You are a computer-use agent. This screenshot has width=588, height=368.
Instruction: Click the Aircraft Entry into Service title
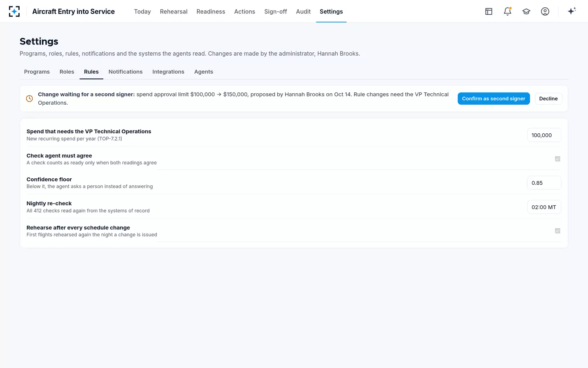click(73, 11)
